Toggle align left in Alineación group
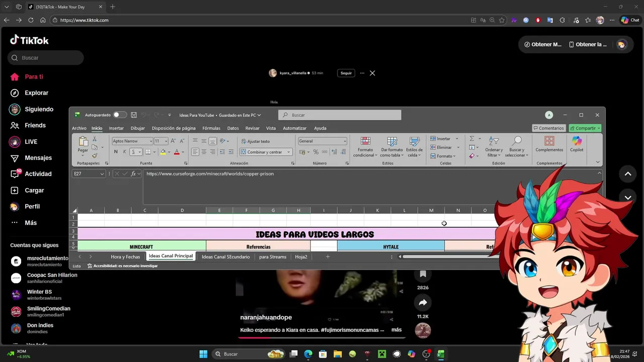This screenshot has height=362, width=644. tap(195, 152)
